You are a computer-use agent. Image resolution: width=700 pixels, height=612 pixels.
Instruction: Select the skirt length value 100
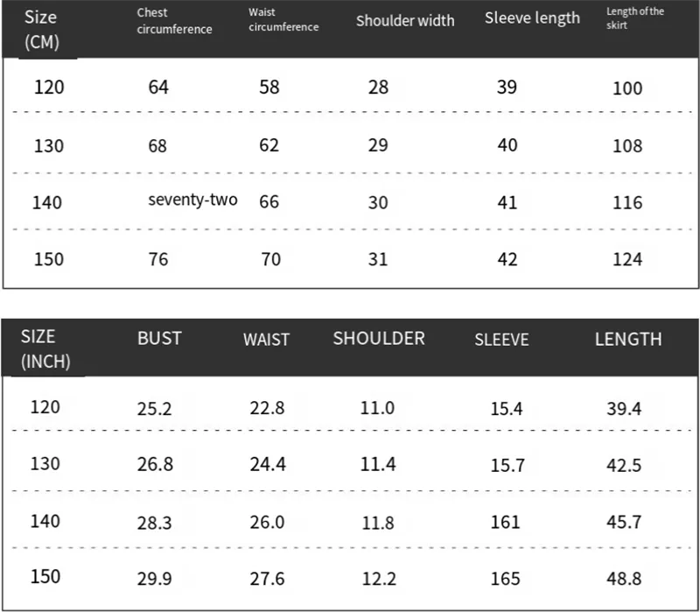pyautogui.click(x=627, y=88)
